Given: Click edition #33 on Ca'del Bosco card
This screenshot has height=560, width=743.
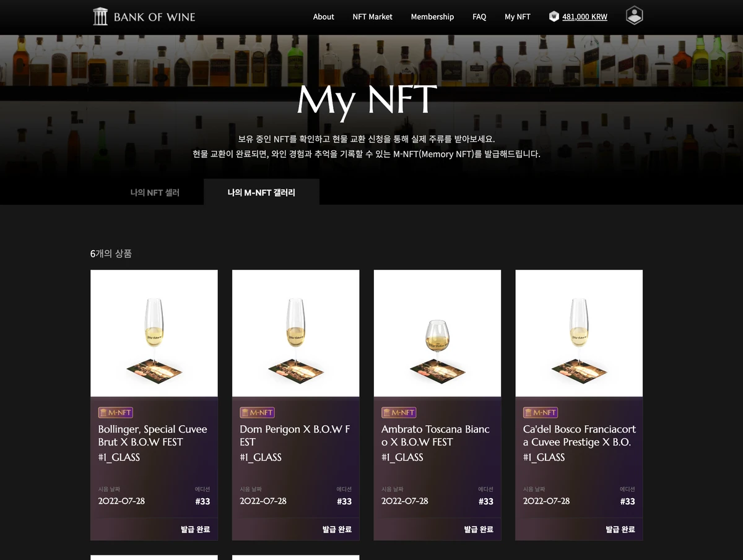Looking at the screenshot, I should click(x=628, y=501).
